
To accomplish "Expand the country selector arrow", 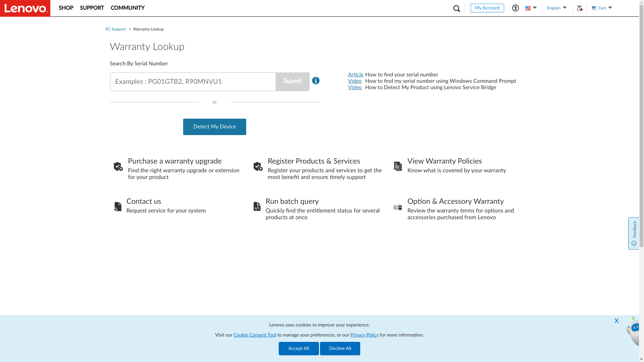I will (x=535, y=8).
